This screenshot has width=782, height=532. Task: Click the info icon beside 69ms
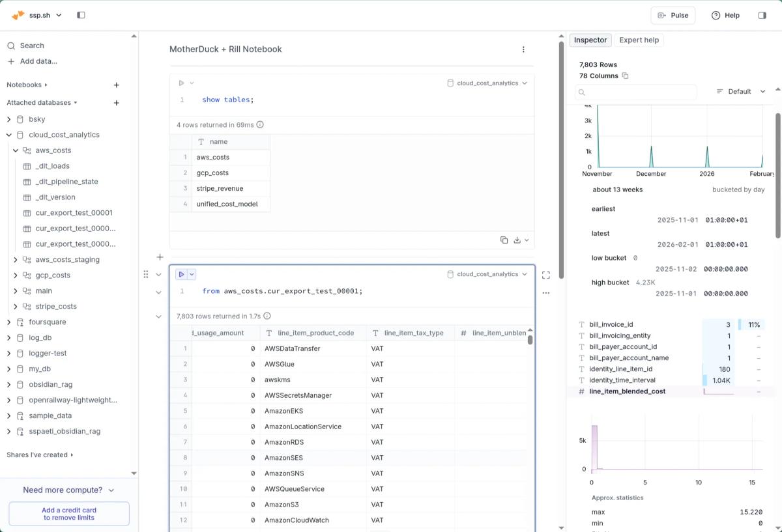(x=260, y=124)
